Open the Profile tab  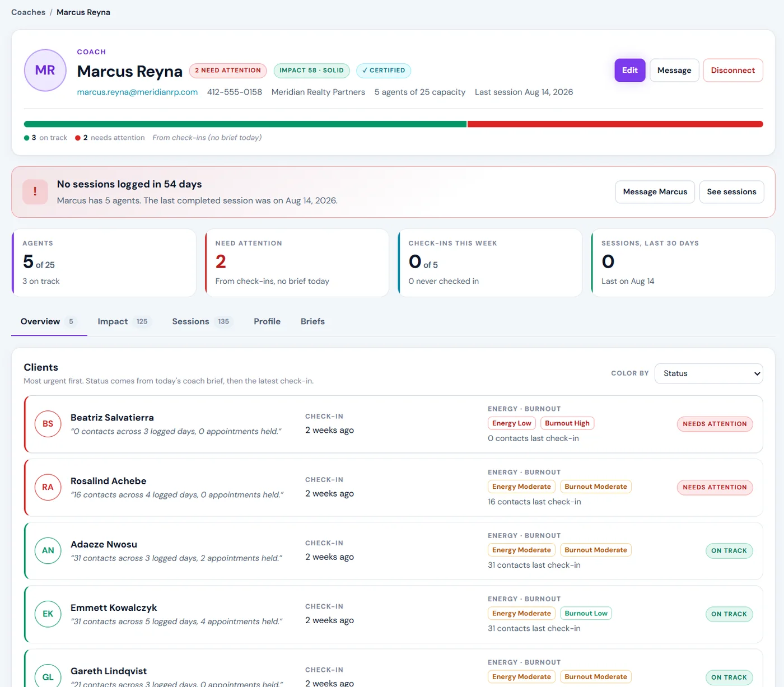pos(267,321)
